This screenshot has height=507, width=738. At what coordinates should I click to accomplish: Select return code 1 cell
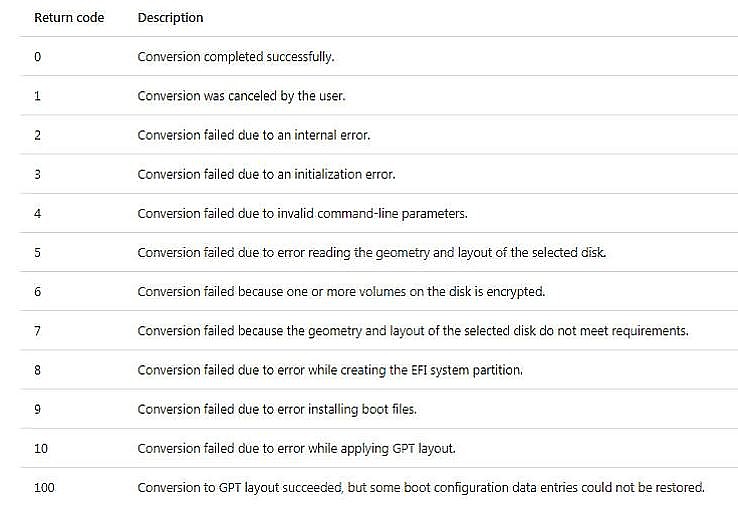tap(38, 96)
